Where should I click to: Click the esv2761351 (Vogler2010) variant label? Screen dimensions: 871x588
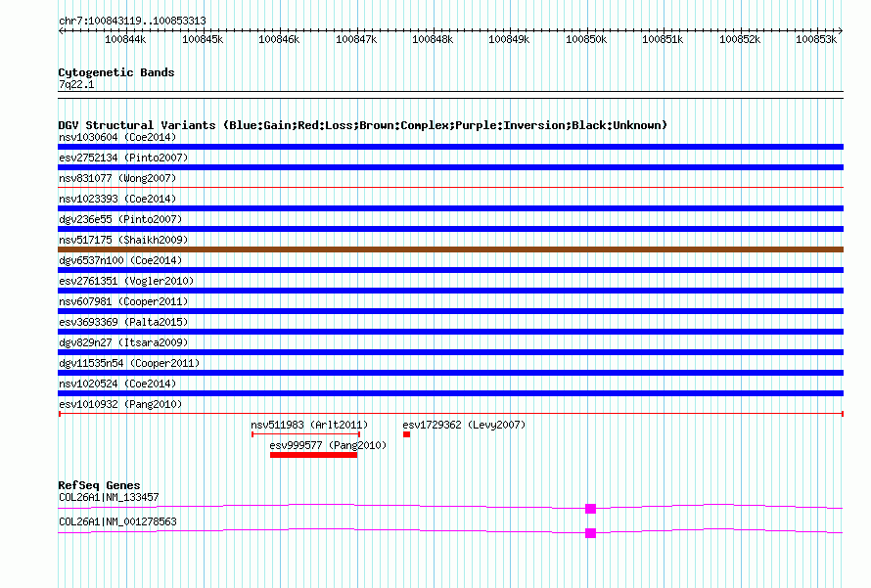tap(125, 281)
